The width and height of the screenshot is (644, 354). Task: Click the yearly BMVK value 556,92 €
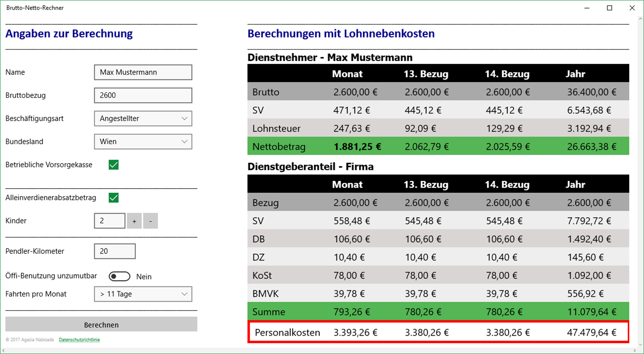click(x=585, y=294)
